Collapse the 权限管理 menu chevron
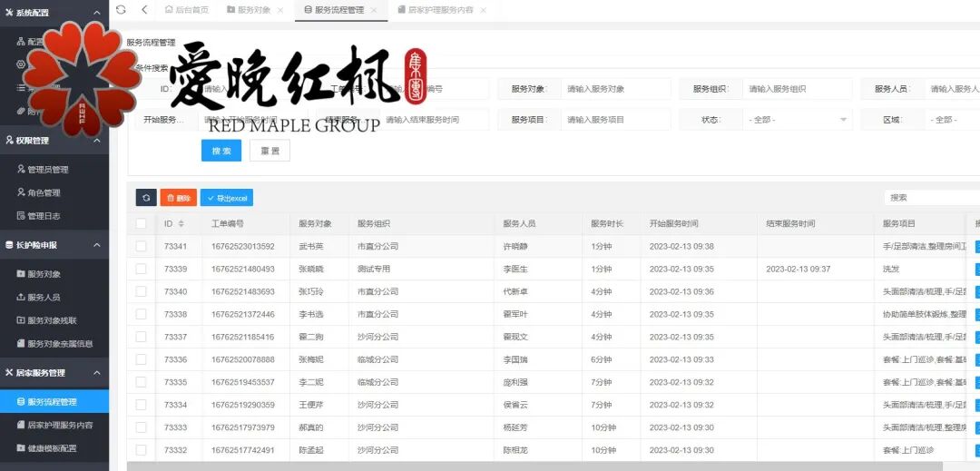This screenshot has width=980, height=471. click(97, 141)
